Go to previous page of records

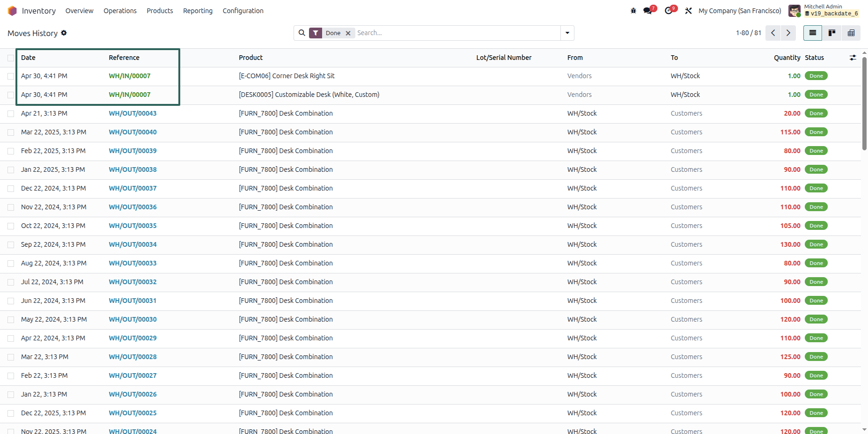(773, 33)
